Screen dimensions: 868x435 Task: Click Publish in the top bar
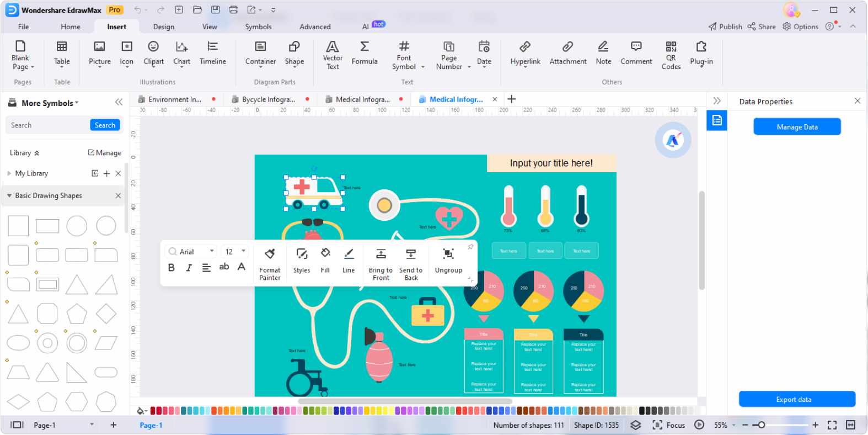(x=725, y=26)
